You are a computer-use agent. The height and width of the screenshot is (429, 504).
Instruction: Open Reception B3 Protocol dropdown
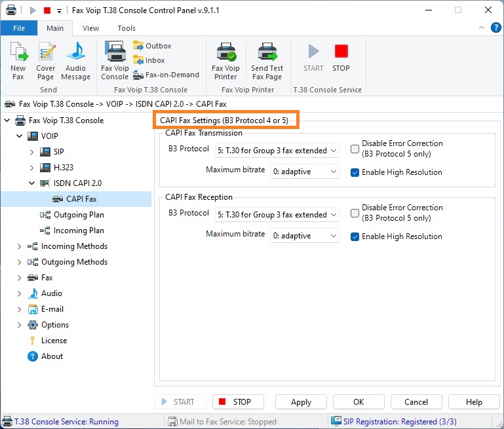click(277, 215)
